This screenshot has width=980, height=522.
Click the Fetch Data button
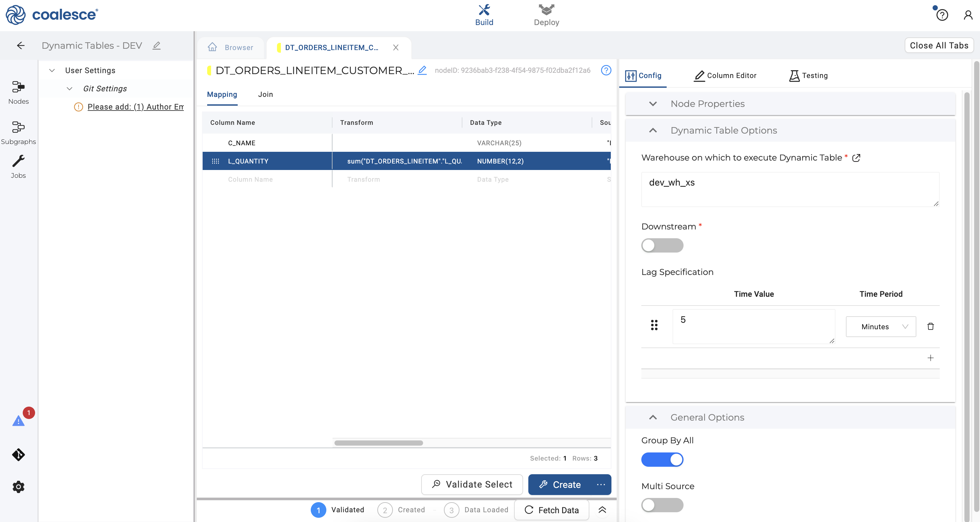551,510
